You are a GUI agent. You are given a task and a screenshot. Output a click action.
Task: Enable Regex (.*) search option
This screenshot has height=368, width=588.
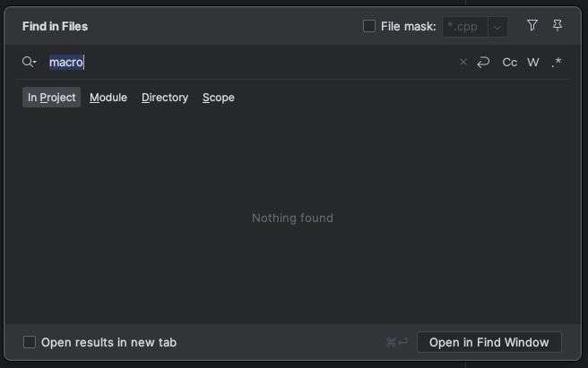click(557, 62)
